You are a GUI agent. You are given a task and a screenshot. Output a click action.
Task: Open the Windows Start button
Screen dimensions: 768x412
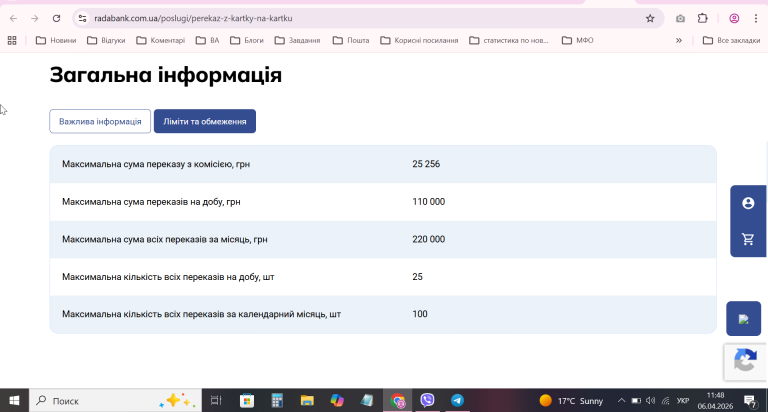point(14,401)
